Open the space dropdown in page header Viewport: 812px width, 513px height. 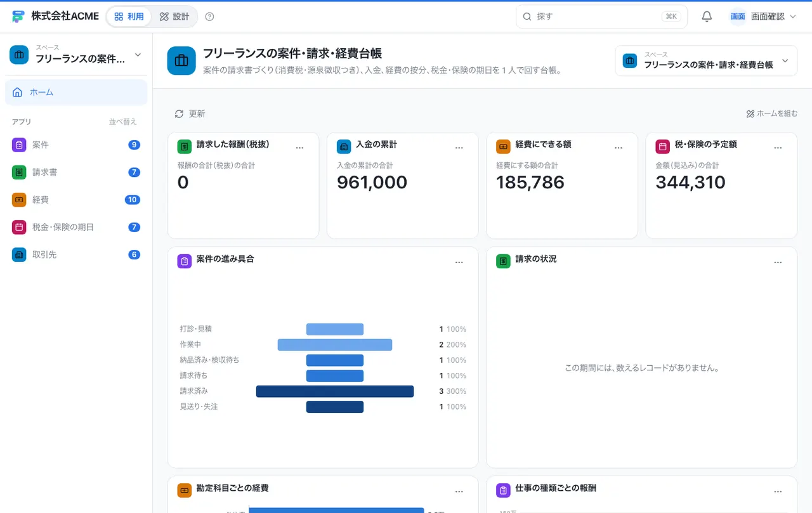pyautogui.click(x=706, y=61)
